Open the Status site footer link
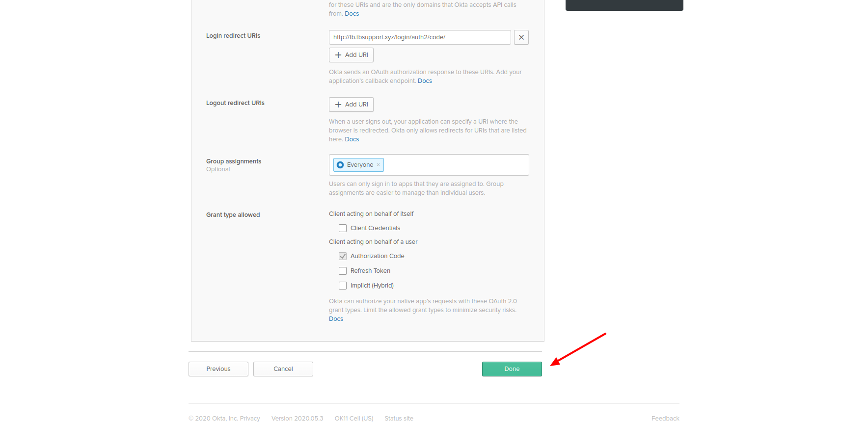This screenshot has height=422, width=868. point(399,419)
